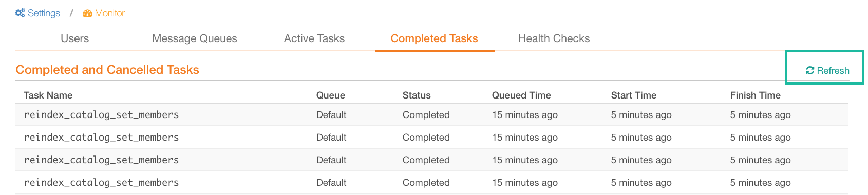868x195 pixels.
Task: Click the Refresh circular arrows icon
Action: 810,71
